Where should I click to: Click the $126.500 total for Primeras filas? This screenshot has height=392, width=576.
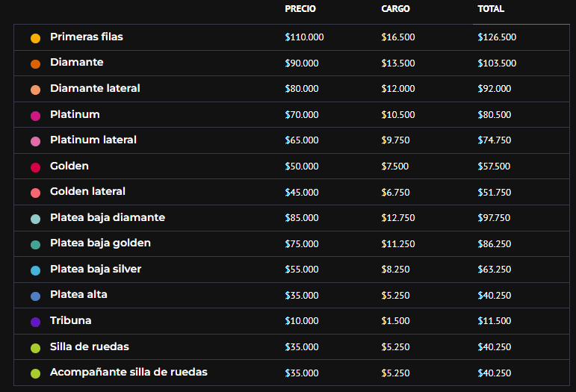[x=497, y=37]
